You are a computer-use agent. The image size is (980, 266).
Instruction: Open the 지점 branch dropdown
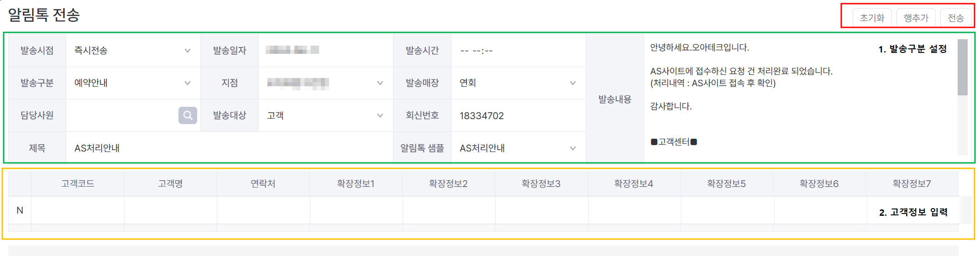click(x=325, y=83)
